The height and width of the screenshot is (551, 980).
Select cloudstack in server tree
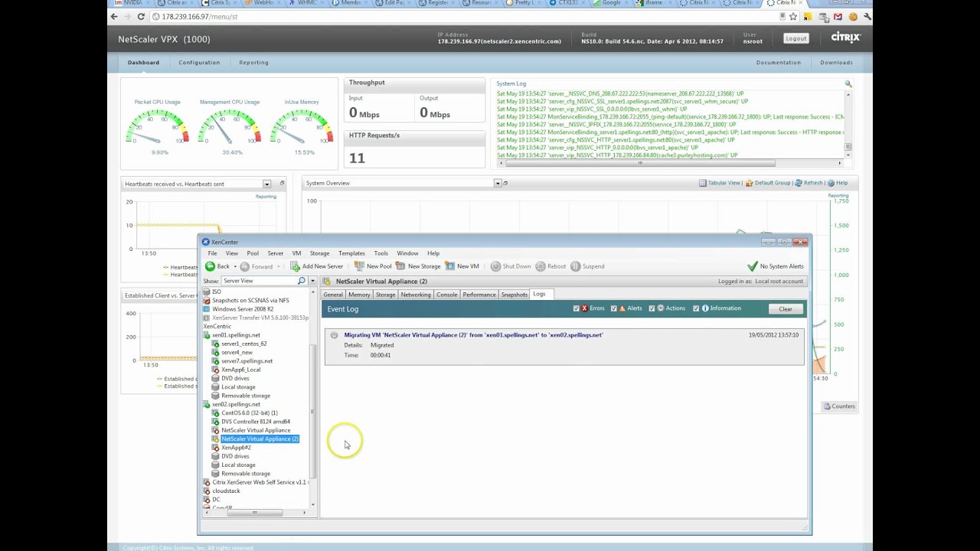[227, 491]
